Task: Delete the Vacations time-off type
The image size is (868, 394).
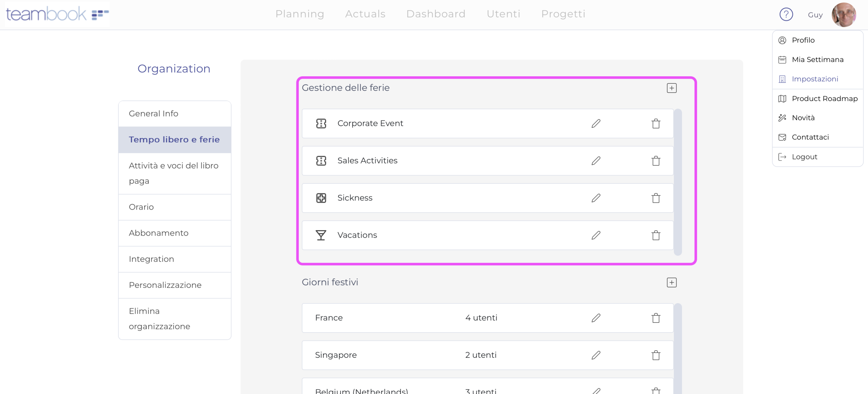Action: point(656,235)
